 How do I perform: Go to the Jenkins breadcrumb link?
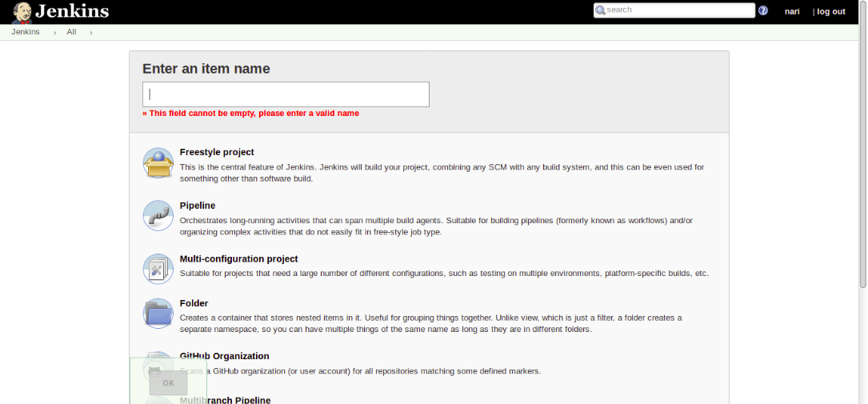[x=26, y=32]
